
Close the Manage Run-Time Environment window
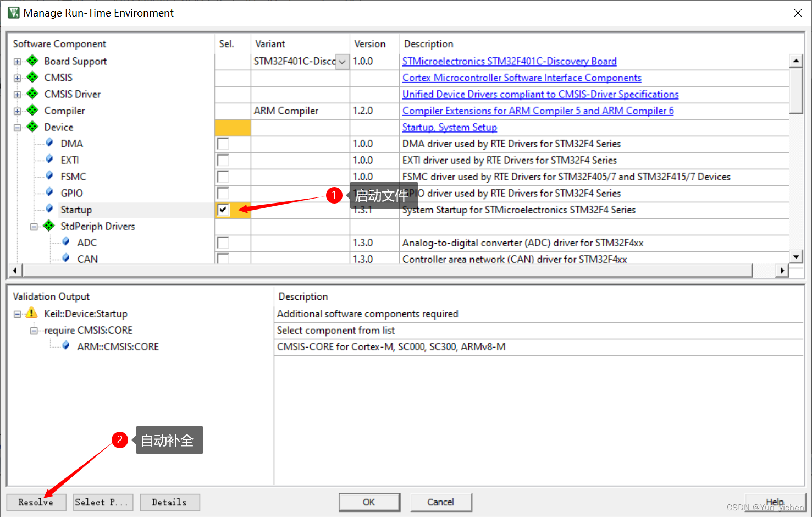[798, 13]
